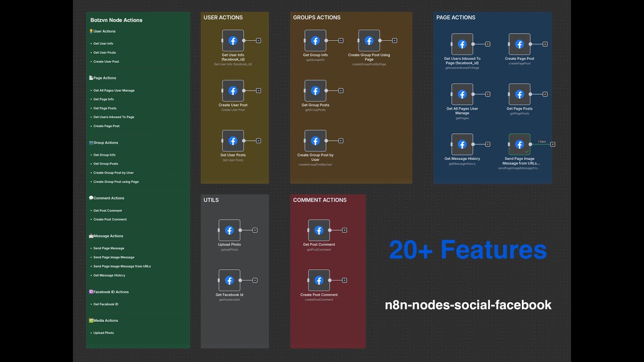Image resolution: width=644 pixels, height=362 pixels.
Task: Add node after Get User Info
Action: pos(259,40)
